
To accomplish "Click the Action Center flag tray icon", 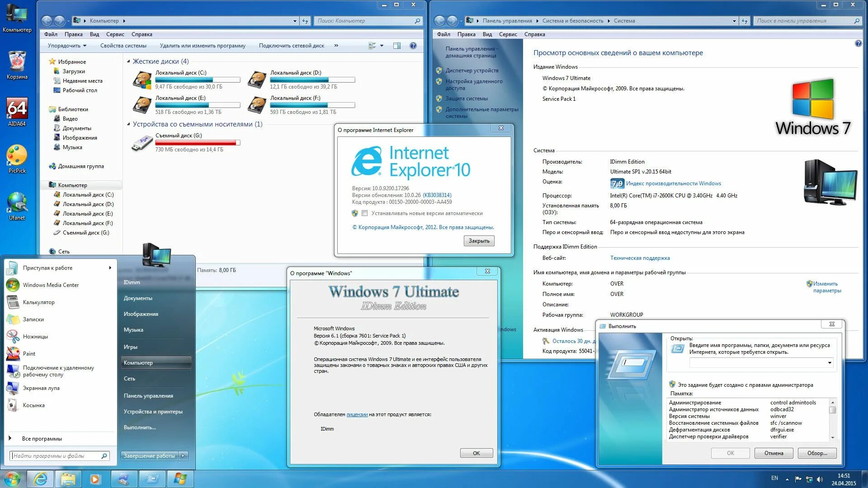I will [x=798, y=479].
